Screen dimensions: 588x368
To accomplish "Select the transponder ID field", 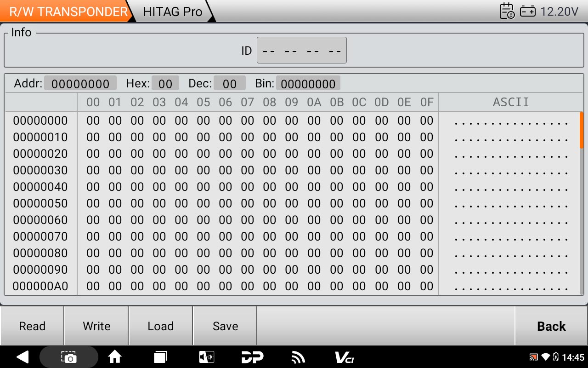I will 301,50.
